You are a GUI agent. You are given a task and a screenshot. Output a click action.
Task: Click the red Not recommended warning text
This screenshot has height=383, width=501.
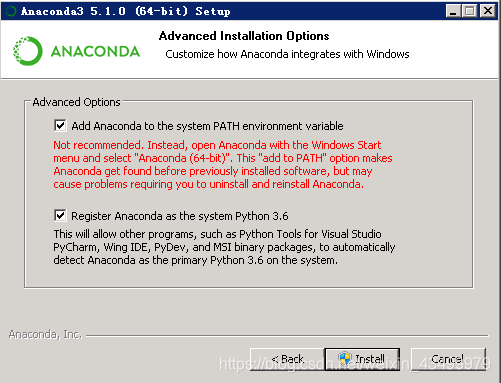[223, 165]
